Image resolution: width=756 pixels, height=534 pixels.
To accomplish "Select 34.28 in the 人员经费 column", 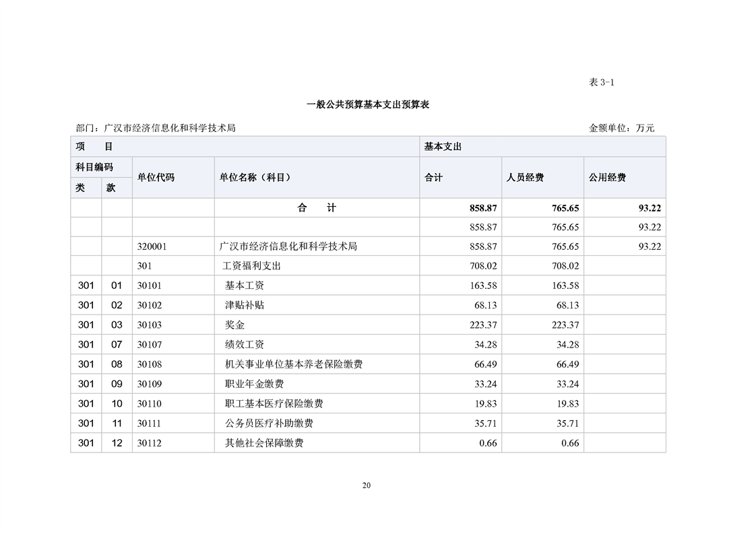I will 567,345.
